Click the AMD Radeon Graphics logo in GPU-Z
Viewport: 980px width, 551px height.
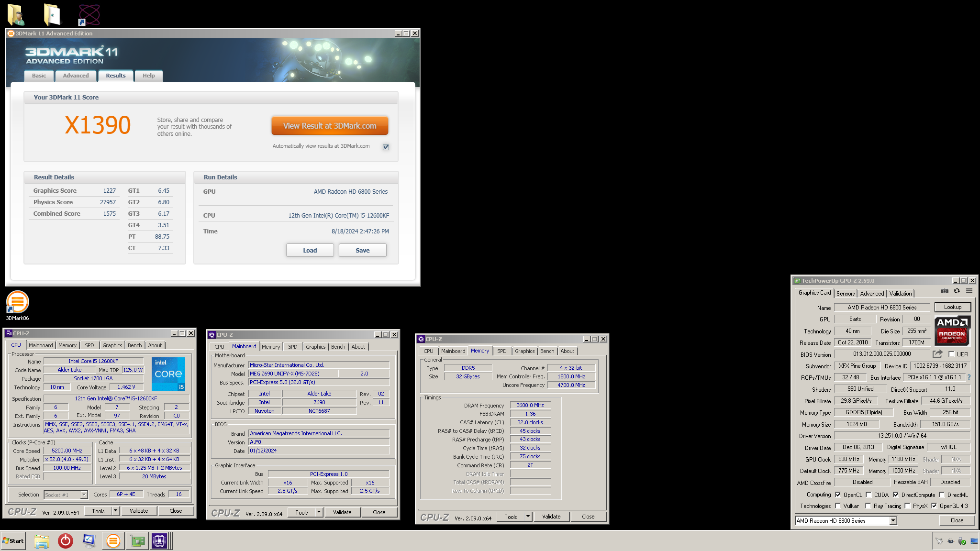coord(952,331)
